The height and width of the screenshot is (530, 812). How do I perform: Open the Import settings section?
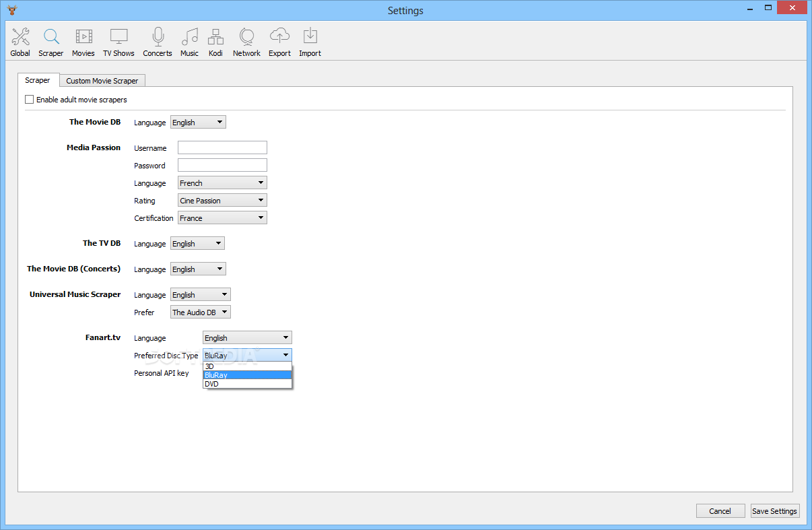coord(310,42)
